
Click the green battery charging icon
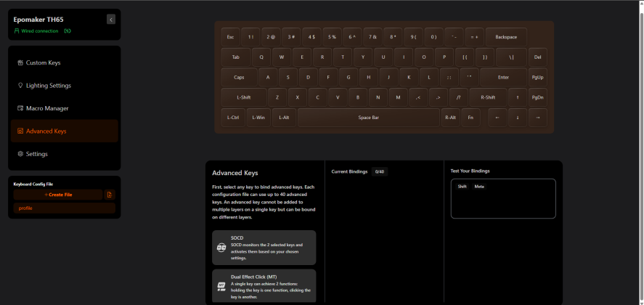[68, 30]
